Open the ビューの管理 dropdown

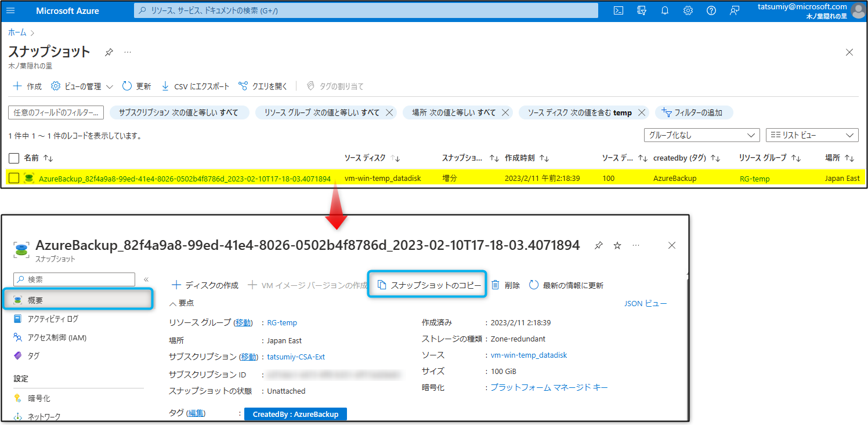[82, 86]
